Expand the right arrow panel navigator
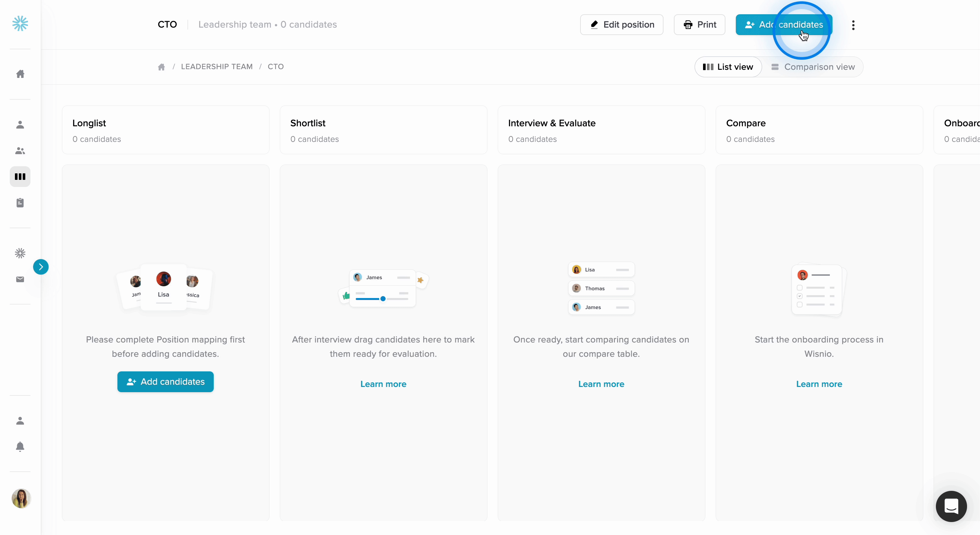The width and height of the screenshot is (980, 535). (x=41, y=266)
